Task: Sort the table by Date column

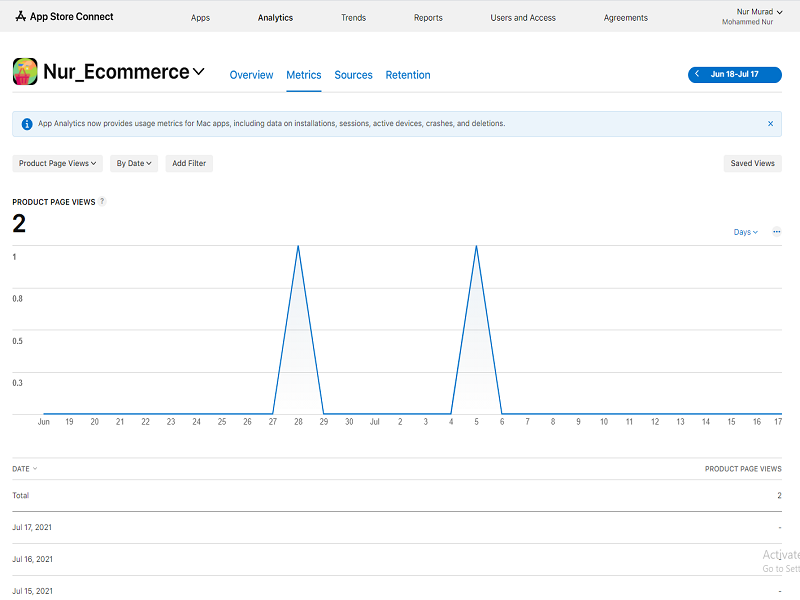Action: click(24, 468)
